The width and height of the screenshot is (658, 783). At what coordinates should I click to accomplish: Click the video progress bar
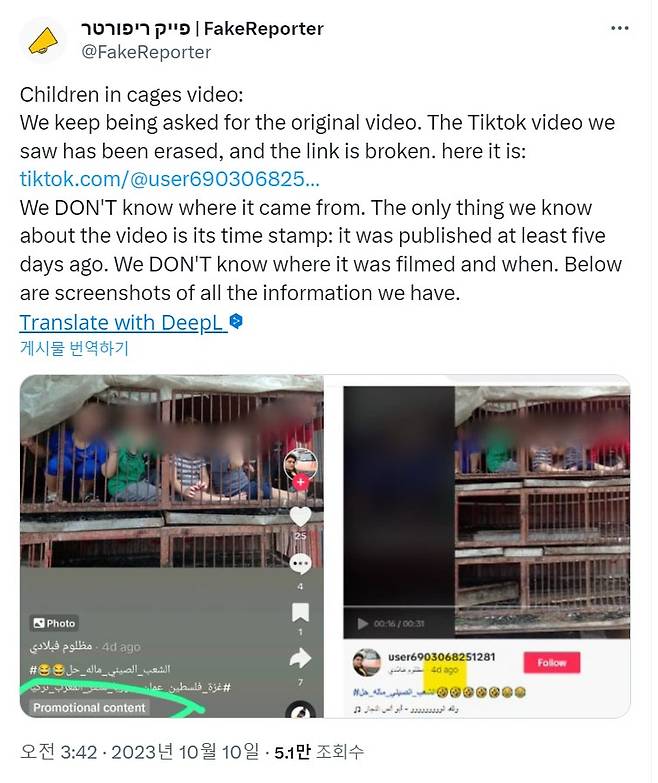click(398, 607)
